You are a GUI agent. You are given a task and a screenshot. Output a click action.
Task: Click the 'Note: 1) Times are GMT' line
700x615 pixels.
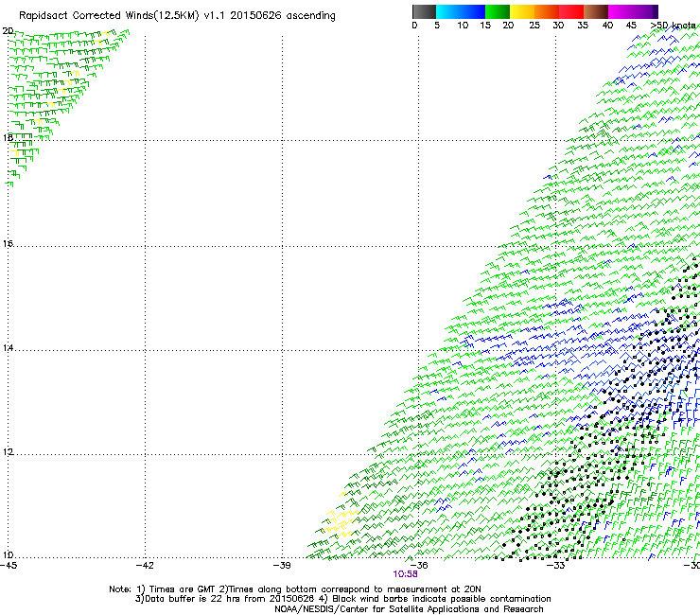(x=295, y=589)
